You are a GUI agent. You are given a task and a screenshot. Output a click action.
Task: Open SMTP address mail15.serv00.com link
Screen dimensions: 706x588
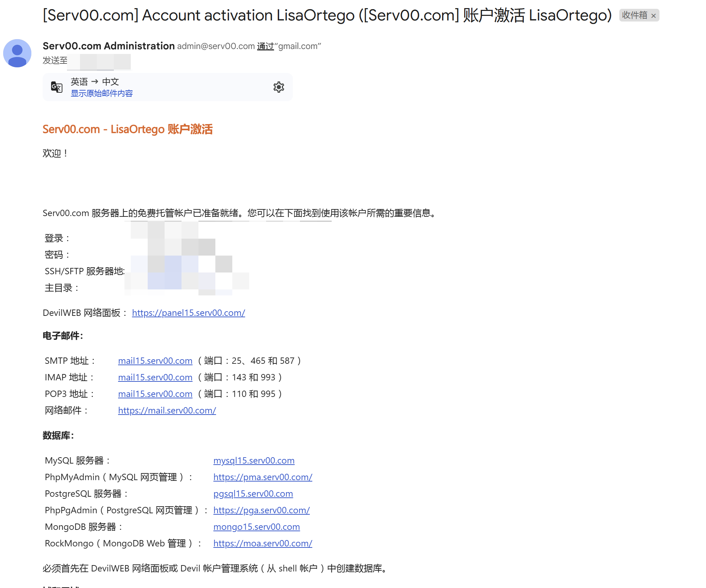[155, 361]
